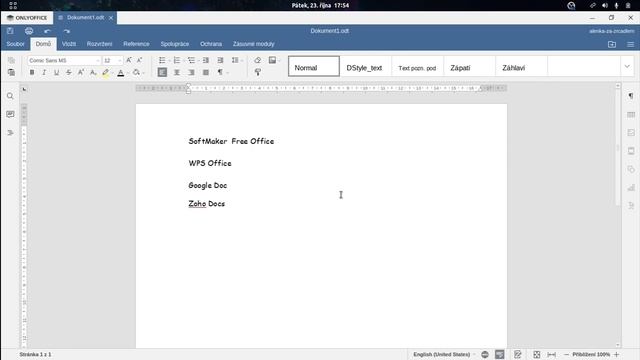Insert a bulleted list
Screen dimensions: 640x360
162,60
